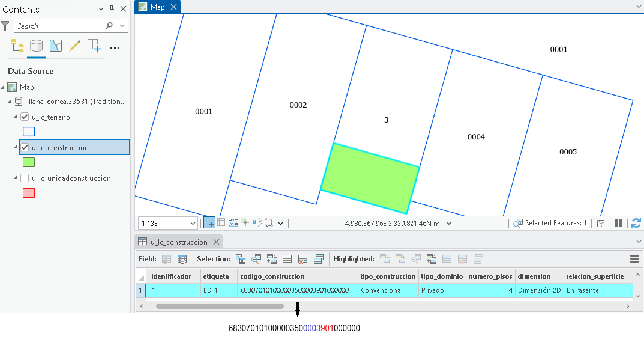Viewport: 644px width, 360px height.
Task: Open blue u_lc_terreno symbol swatch
Action: 29,132
